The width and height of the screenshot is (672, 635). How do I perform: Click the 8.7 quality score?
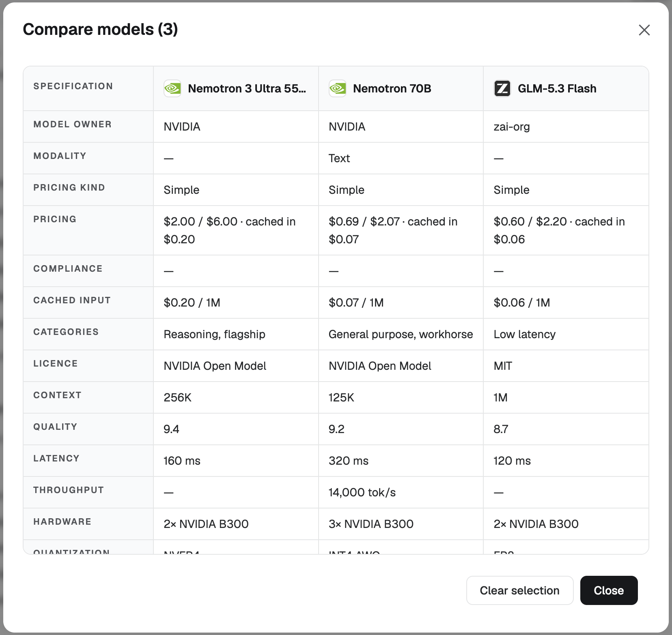point(501,429)
